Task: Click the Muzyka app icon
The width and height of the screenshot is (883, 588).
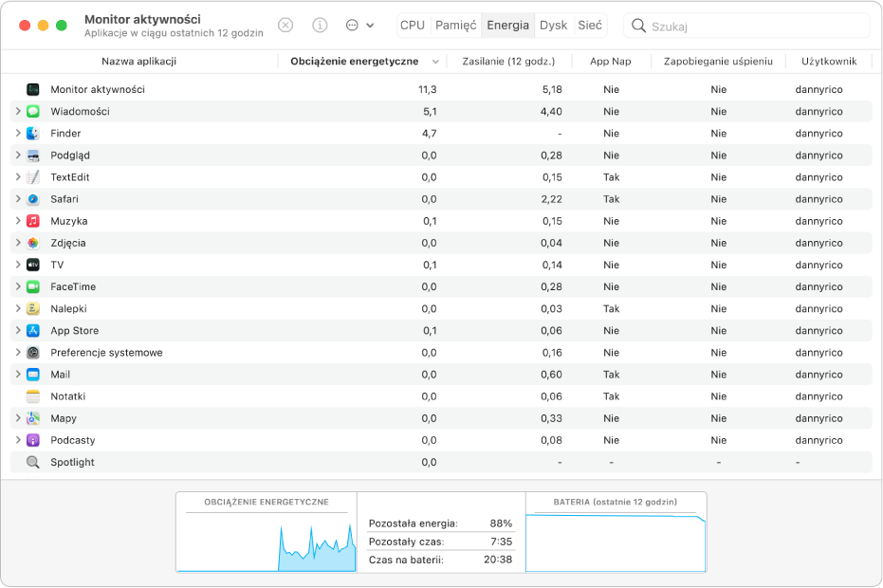Action: (33, 221)
